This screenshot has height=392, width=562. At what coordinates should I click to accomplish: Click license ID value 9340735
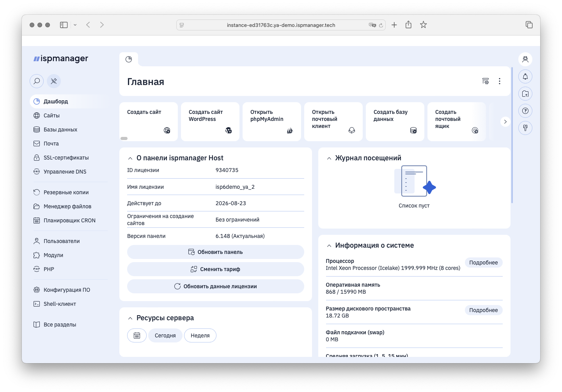point(227,170)
